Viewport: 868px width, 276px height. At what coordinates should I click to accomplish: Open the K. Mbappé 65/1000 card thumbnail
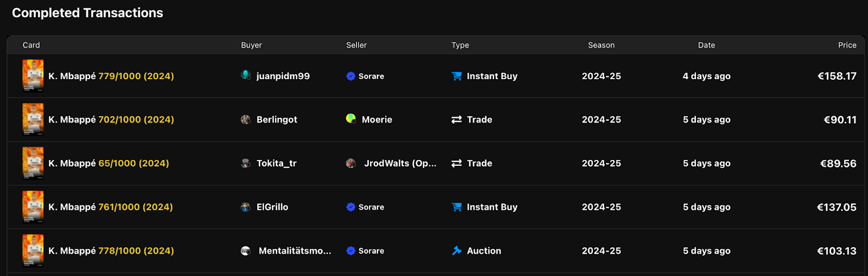pos(33,163)
